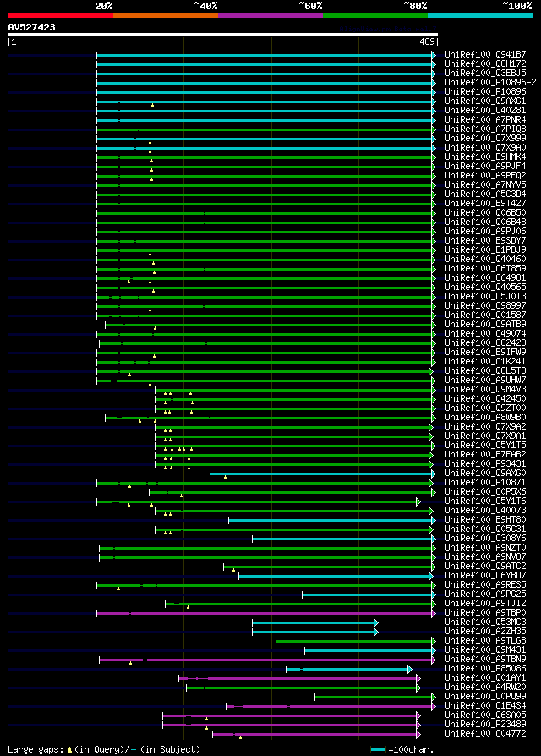Open hit UniRef100_Q8H172
541x756 pixels.
(485, 63)
